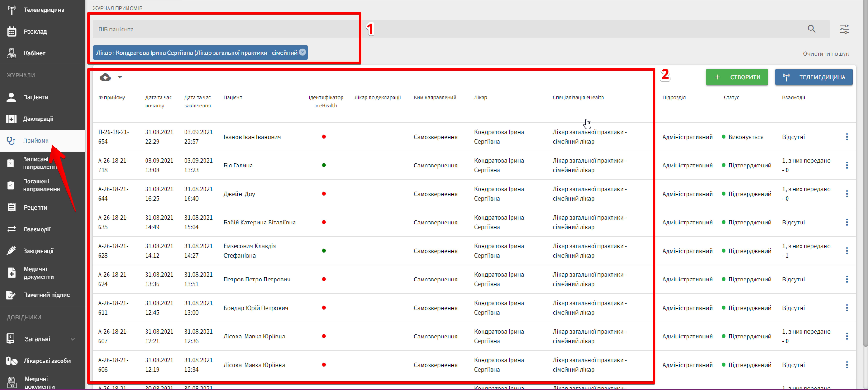Open Декларації menu item
Screen dimensions: 868x390
[x=38, y=119]
